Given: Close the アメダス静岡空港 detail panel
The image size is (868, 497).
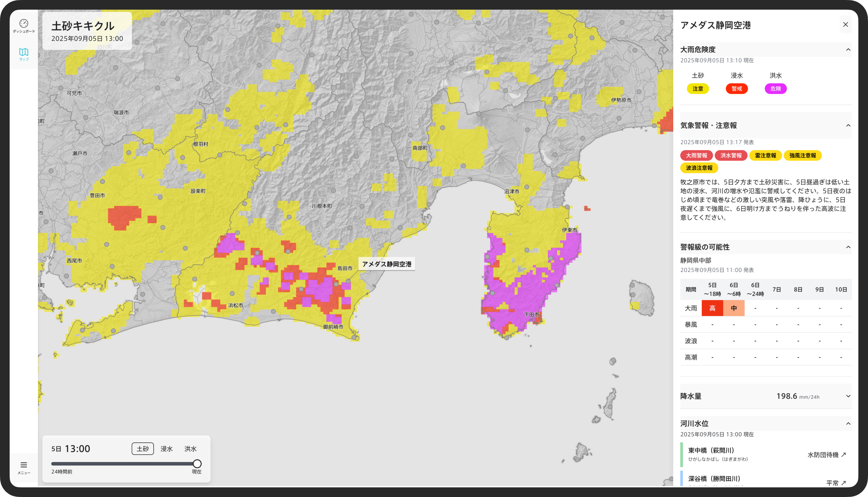Looking at the screenshot, I should click(x=845, y=24).
